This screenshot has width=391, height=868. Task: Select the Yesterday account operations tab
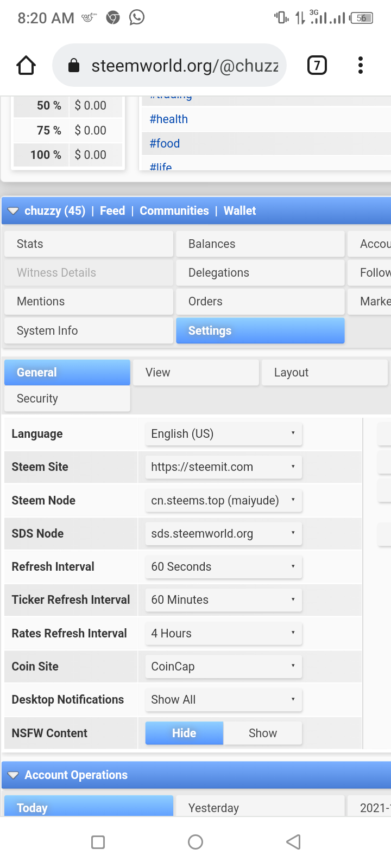[260, 806]
